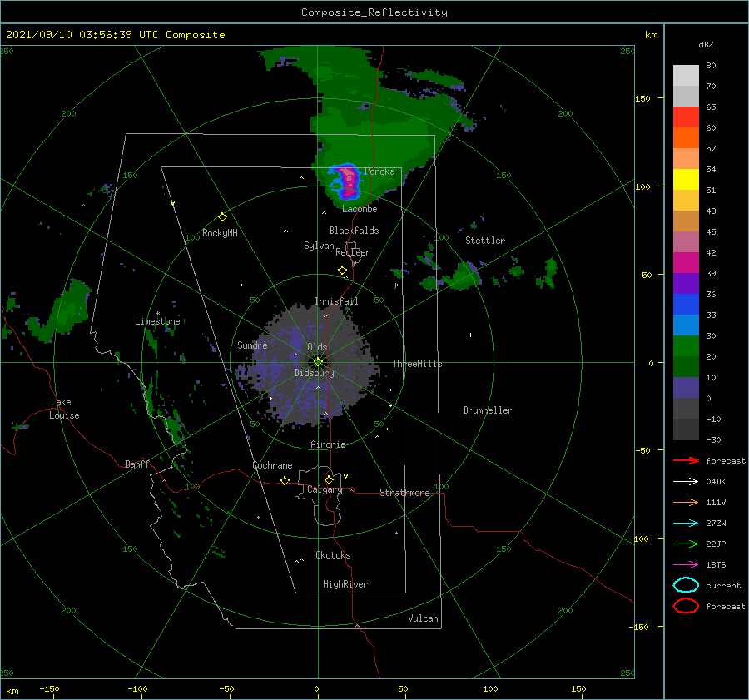Click the Limestone label on map
The height and width of the screenshot is (700, 749).
(x=157, y=321)
